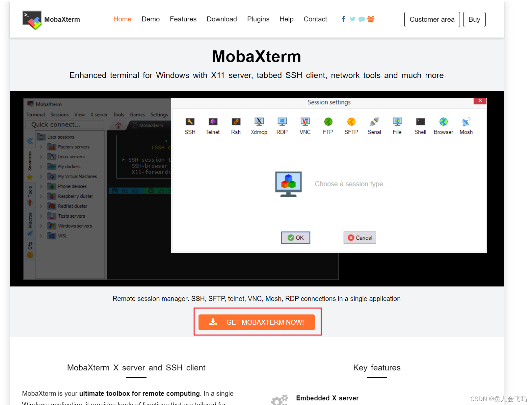This screenshot has height=405, width=532.
Task: Select the Mosh session type
Action: (466, 125)
